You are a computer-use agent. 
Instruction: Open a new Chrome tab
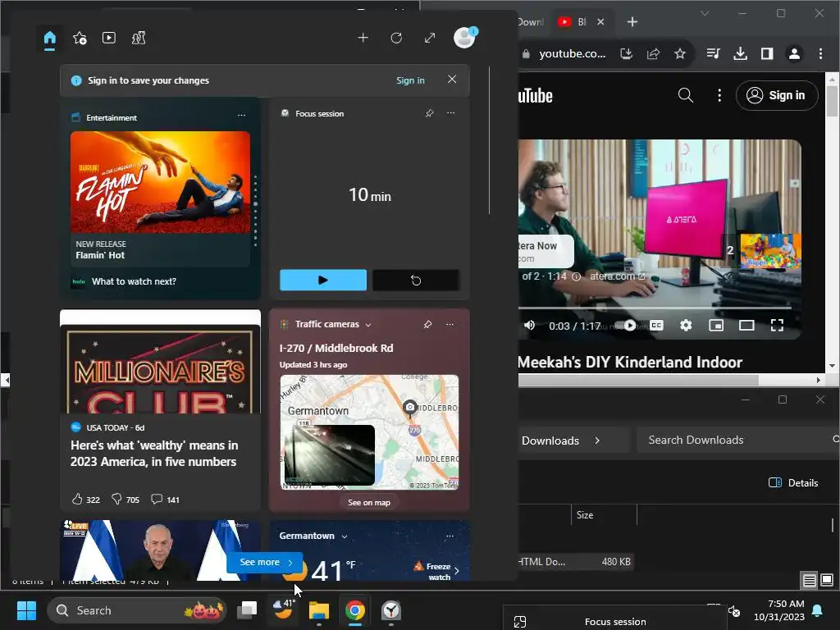pyautogui.click(x=632, y=22)
